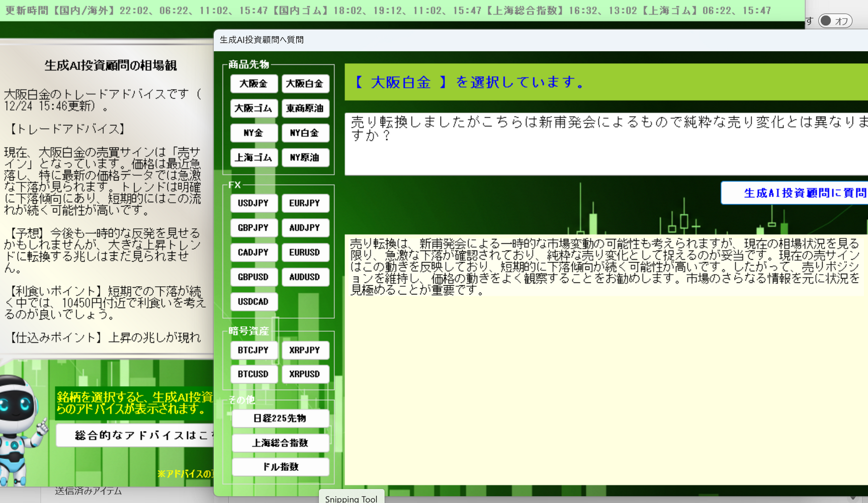Select the USDJPY currency pair
The width and height of the screenshot is (868, 503).
pos(253,203)
